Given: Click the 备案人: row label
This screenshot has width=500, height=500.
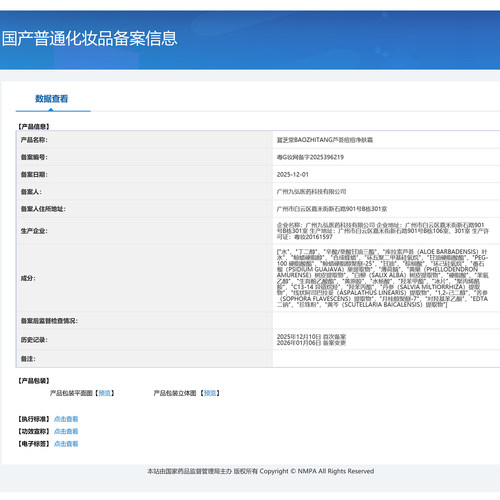Looking at the screenshot, I should pyautogui.click(x=31, y=192).
